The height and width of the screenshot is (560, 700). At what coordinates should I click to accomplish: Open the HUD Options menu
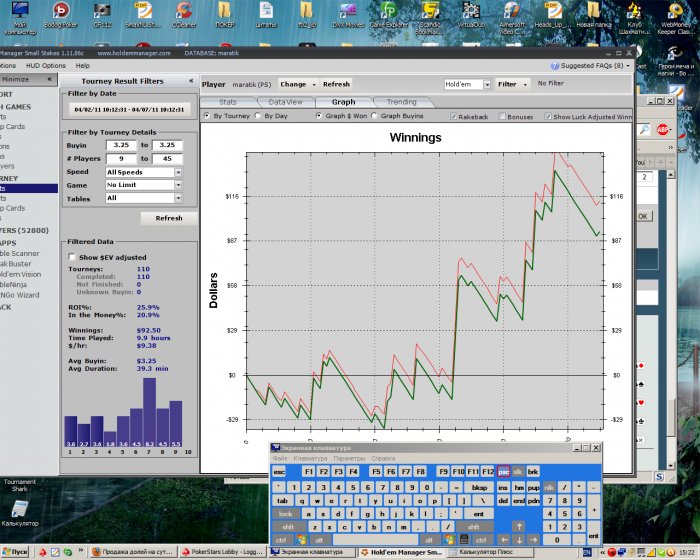(x=46, y=65)
